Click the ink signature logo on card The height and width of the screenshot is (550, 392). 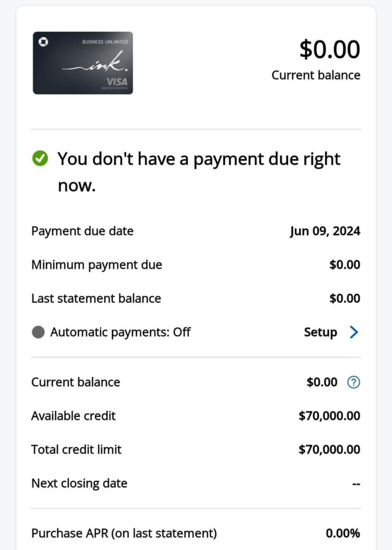95,63
